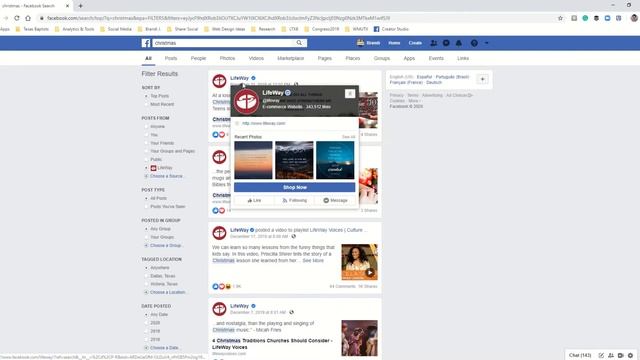640x360 pixels.
Task: Click Message button in hover card
Action: point(335,200)
